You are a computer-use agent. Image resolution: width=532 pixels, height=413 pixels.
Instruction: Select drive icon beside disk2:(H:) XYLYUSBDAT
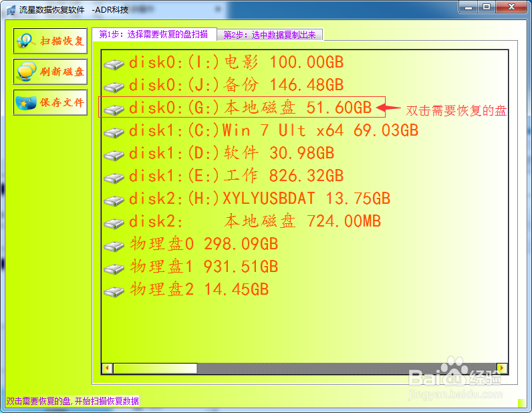(x=114, y=200)
